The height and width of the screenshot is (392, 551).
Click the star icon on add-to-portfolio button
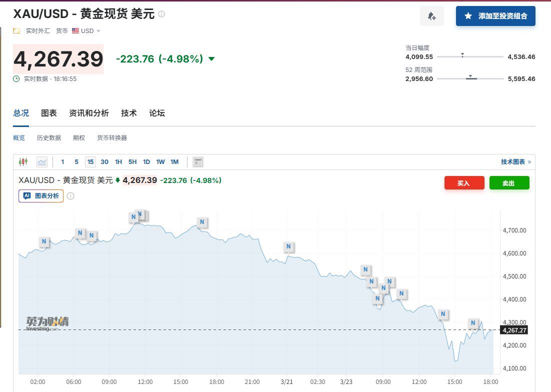pyautogui.click(x=468, y=16)
